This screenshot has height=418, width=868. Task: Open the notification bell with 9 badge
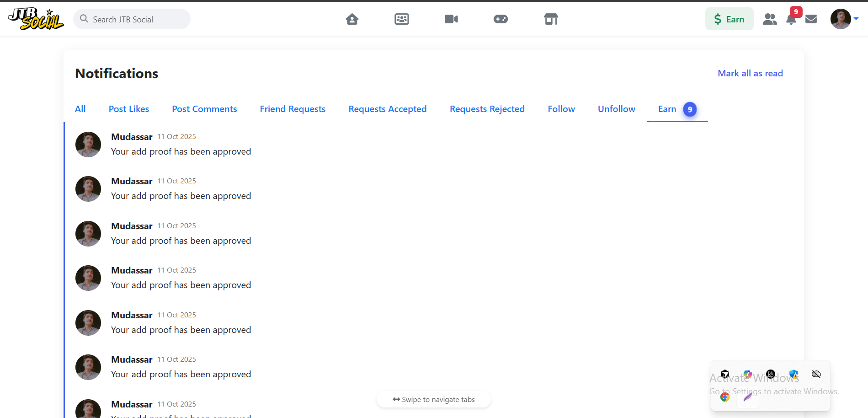coord(791,19)
